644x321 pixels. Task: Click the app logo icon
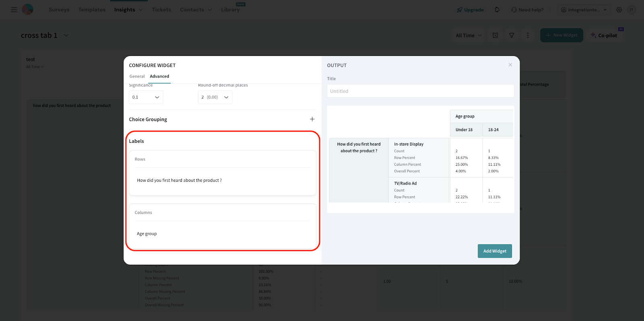coord(27,9)
